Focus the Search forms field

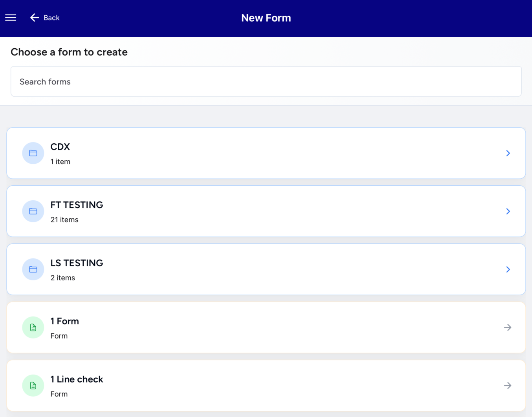pyautogui.click(x=266, y=82)
